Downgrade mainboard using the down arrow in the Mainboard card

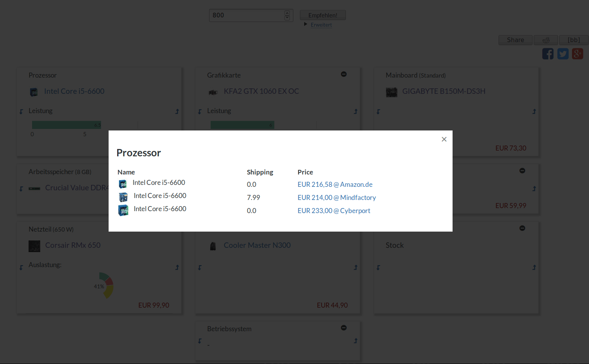(378, 112)
